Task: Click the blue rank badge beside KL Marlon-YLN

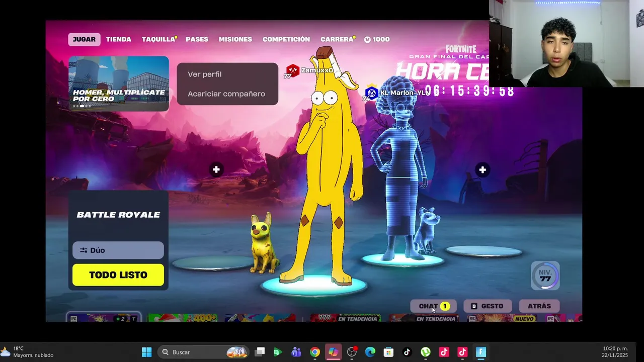Action: click(x=371, y=93)
